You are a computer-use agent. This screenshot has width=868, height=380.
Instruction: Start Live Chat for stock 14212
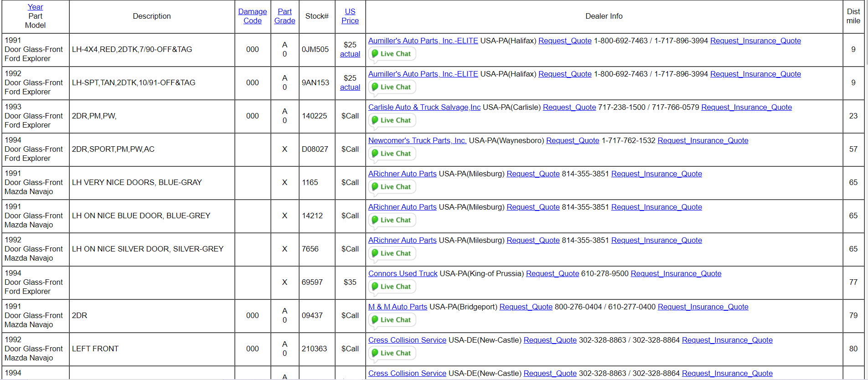coord(392,220)
